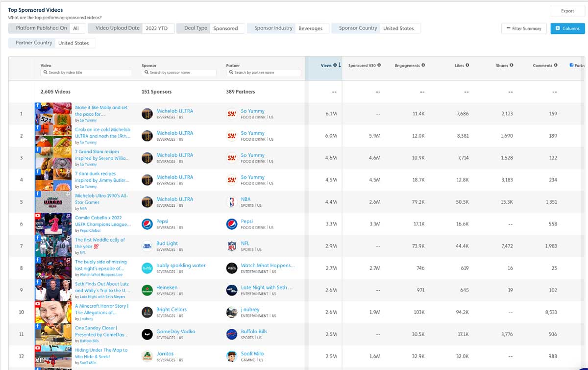Click the info icon beside Engagements
Screen dimensions: 588x370
coord(423,65)
